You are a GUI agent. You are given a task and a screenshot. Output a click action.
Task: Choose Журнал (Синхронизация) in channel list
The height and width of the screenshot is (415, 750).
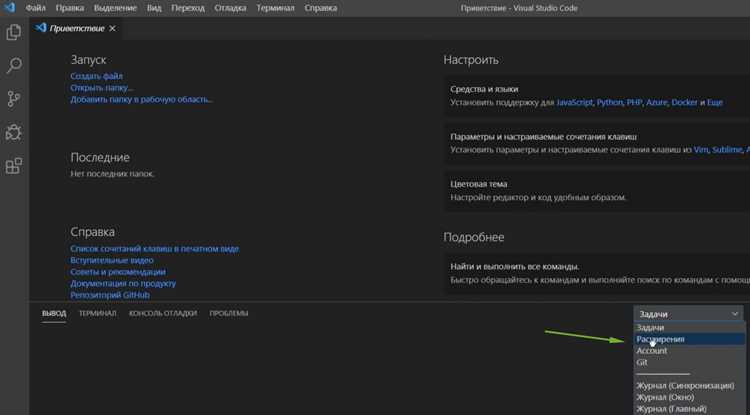tap(690, 386)
